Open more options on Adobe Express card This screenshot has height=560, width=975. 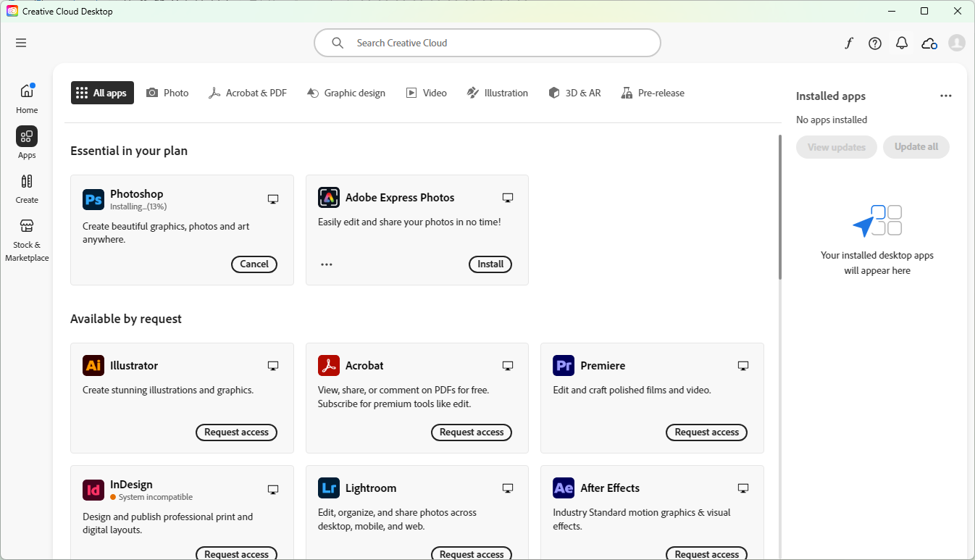[326, 264]
